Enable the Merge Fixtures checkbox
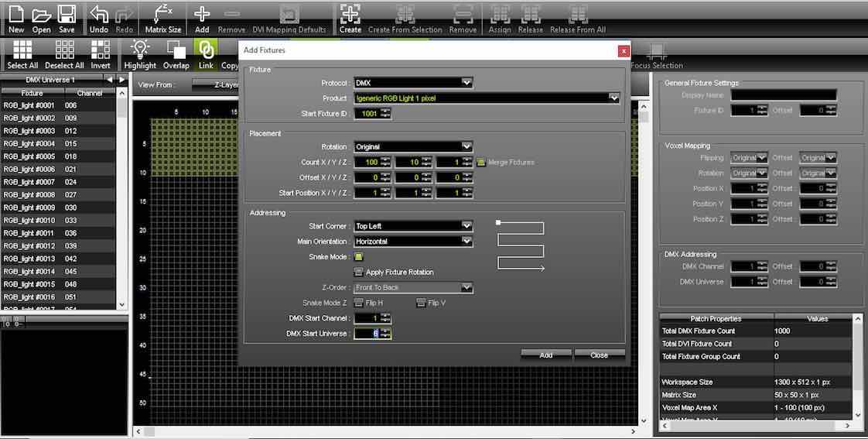This screenshot has width=868, height=439. [x=480, y=163]
